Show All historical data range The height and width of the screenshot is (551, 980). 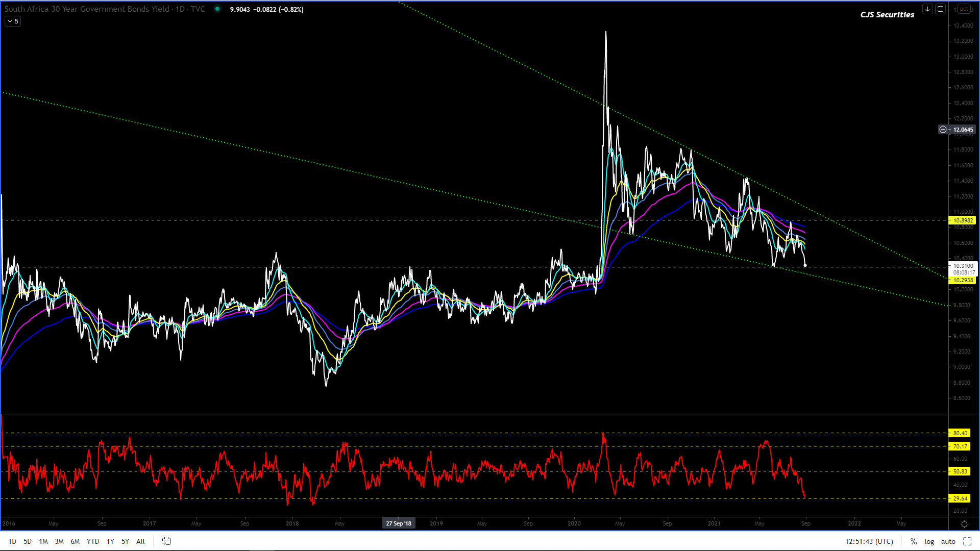tap(140, 541)
